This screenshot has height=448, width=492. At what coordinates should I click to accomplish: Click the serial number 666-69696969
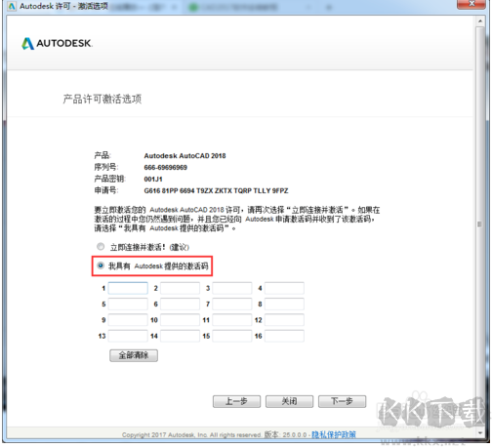pos(165,168)
